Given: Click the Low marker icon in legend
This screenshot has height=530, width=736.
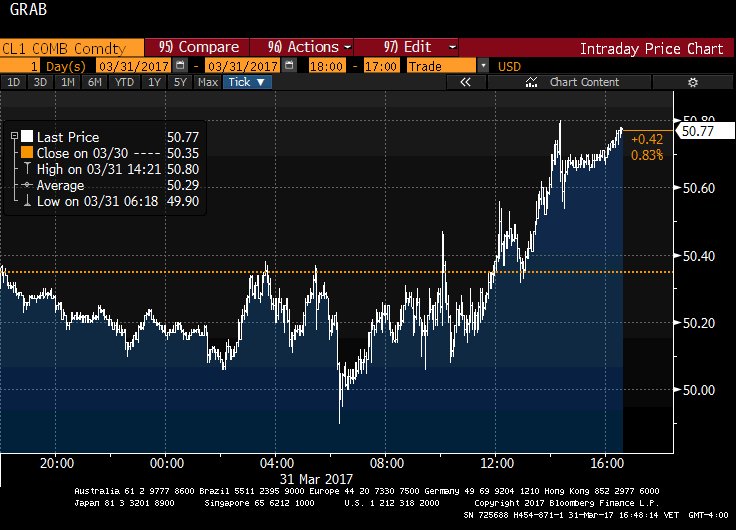Looking at the screenshot, I should pyautogui.click(x=27, y=202).
